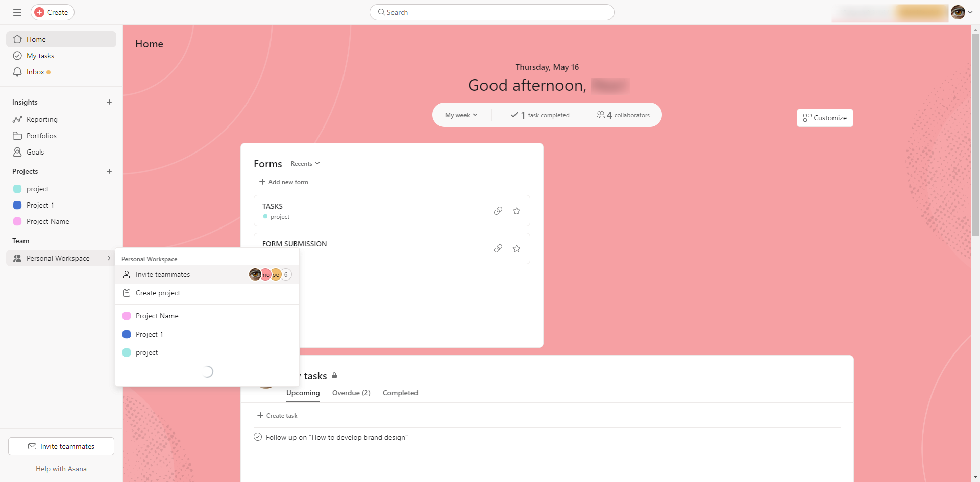Click the Create button label
This screenshot has height=482, width=980.
pyautogui.click(x=58, y=12)
